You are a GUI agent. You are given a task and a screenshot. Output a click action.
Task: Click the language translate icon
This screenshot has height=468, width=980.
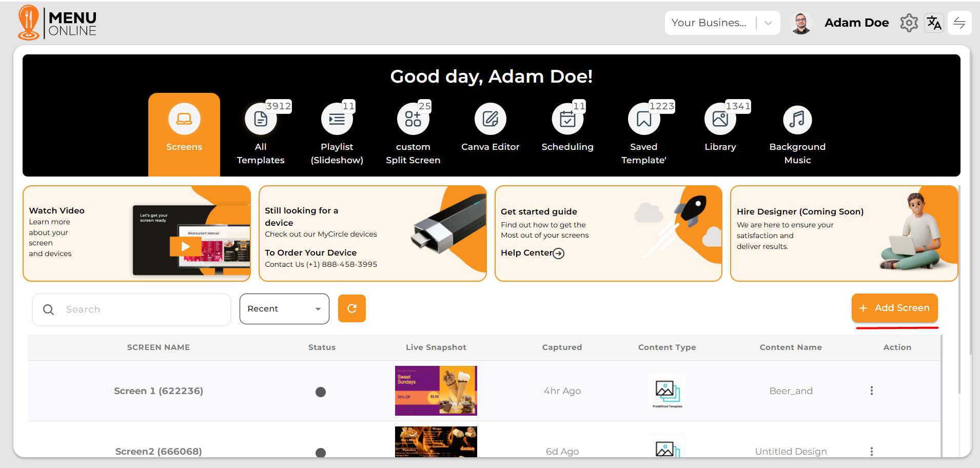click(x=934, y=23)
